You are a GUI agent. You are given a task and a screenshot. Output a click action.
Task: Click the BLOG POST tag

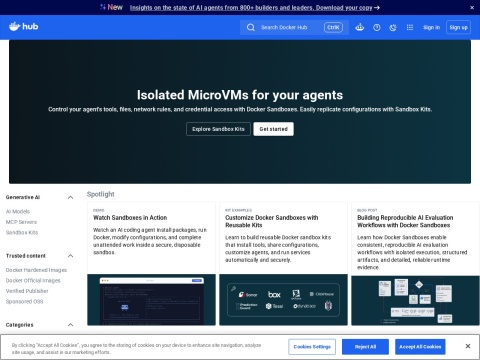pos(367,210)
